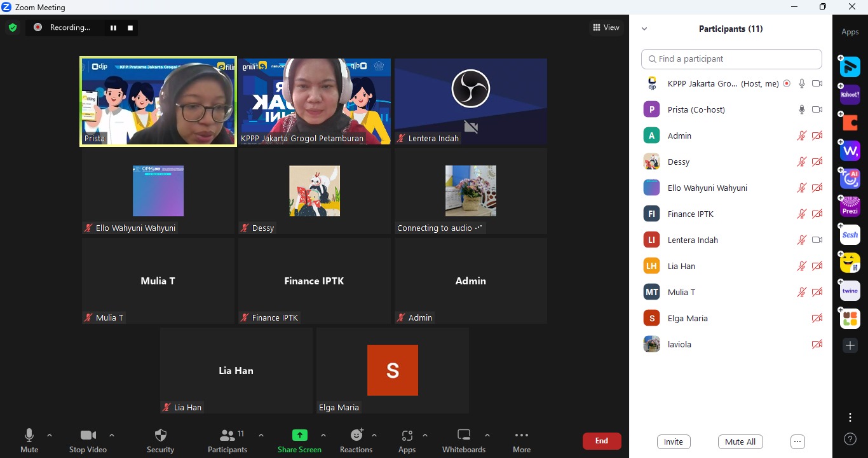This screenshot has height=458, width=868.
Task: Mute your microphone
Action: pyautogui.click(x=29, y=441)
